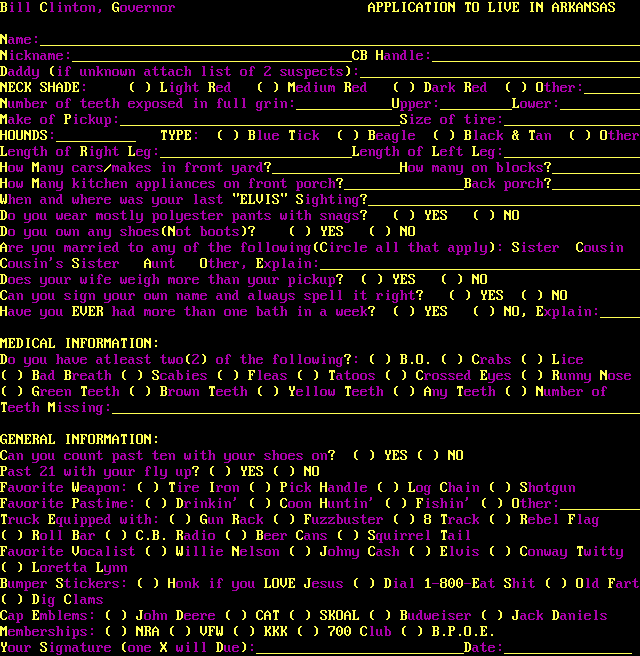Screen dimensions: 640x656
Task: Mark YES for polyester pants question
Action: pyautogui.click(x=404, y=216)
